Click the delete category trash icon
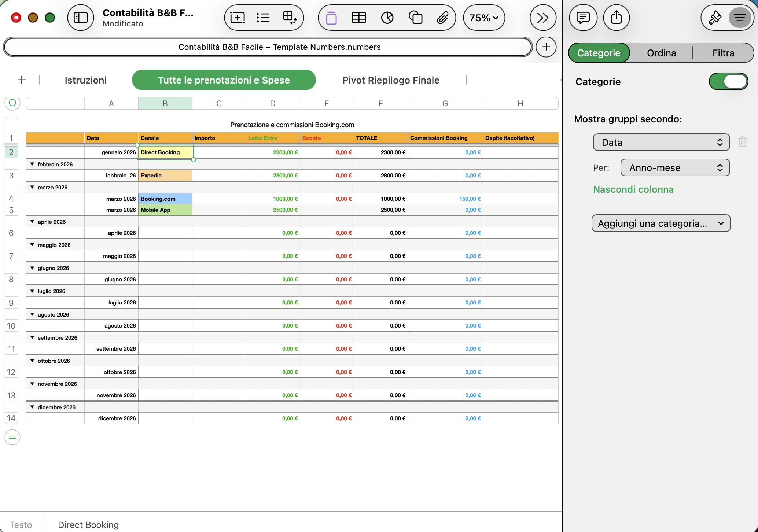The image size is (758, 532). coord(743,142)
